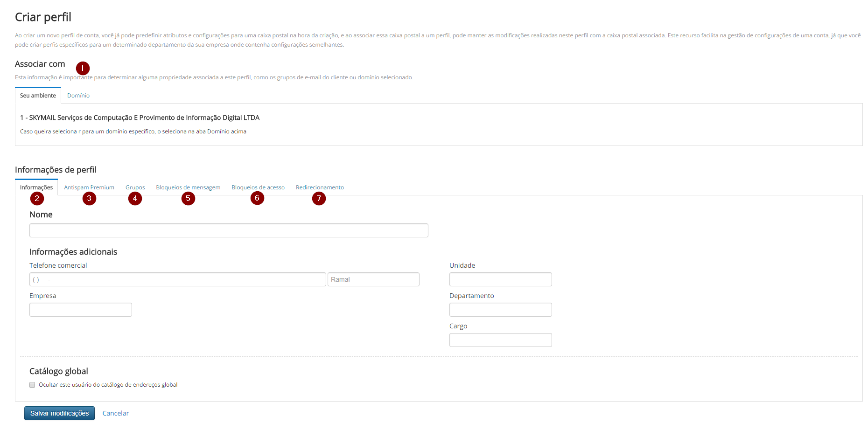Click the red number 3 marker badge
Viewport: 868px width, 423px height.
(89, 199)
